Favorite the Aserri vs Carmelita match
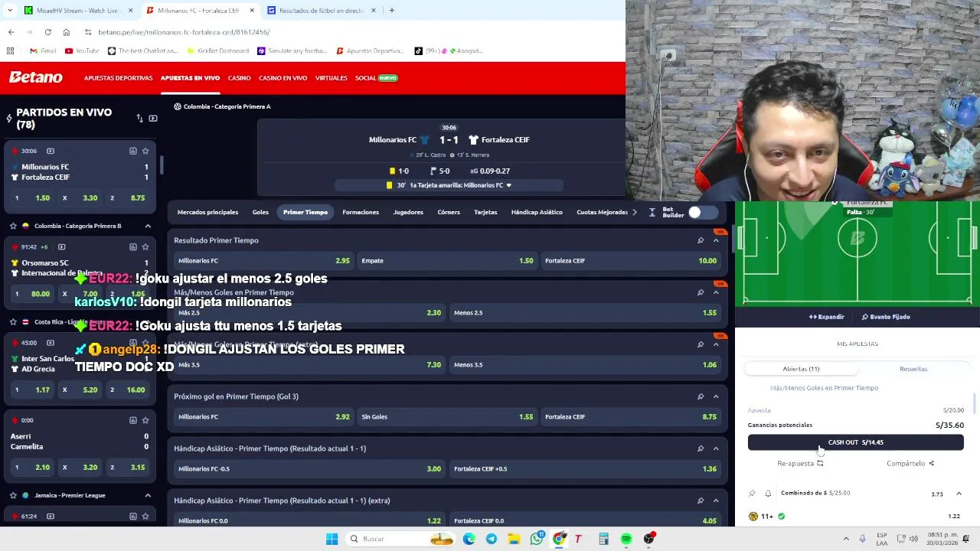 [145, 420]
